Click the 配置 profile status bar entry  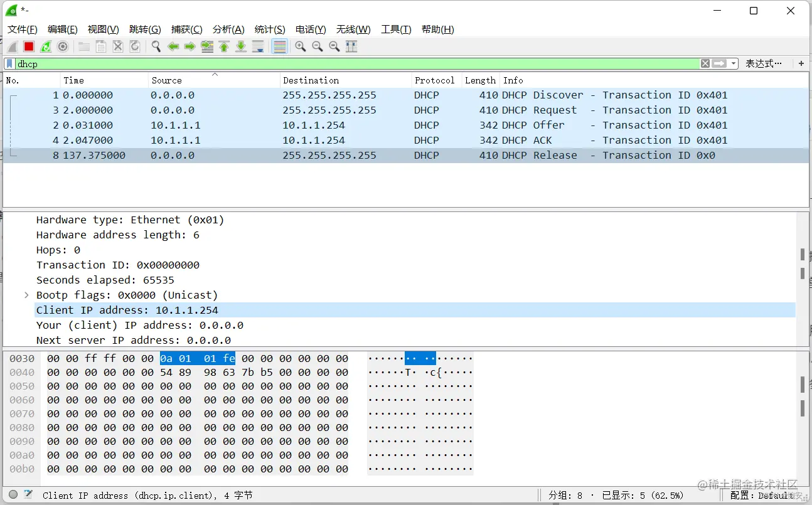pos(762,495)
